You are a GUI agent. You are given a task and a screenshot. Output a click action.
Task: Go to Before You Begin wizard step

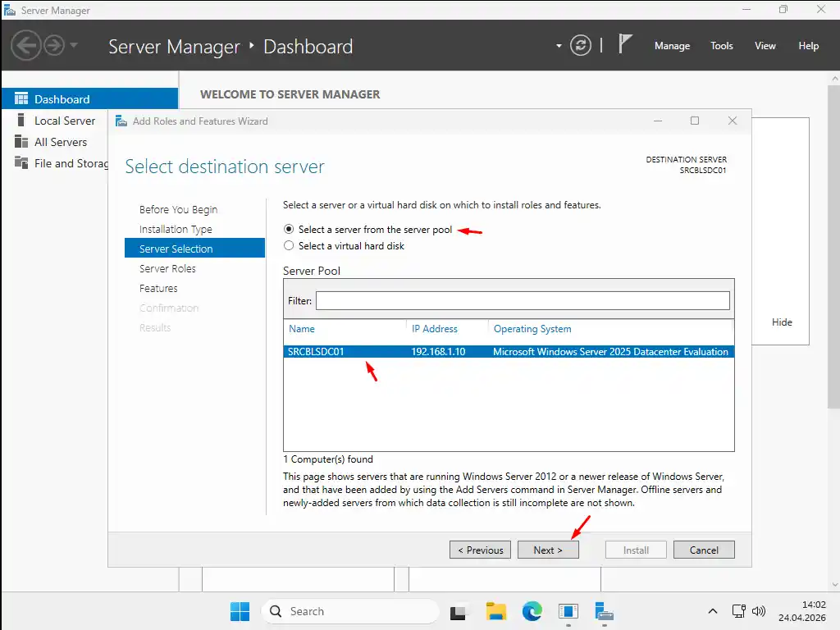178,209
